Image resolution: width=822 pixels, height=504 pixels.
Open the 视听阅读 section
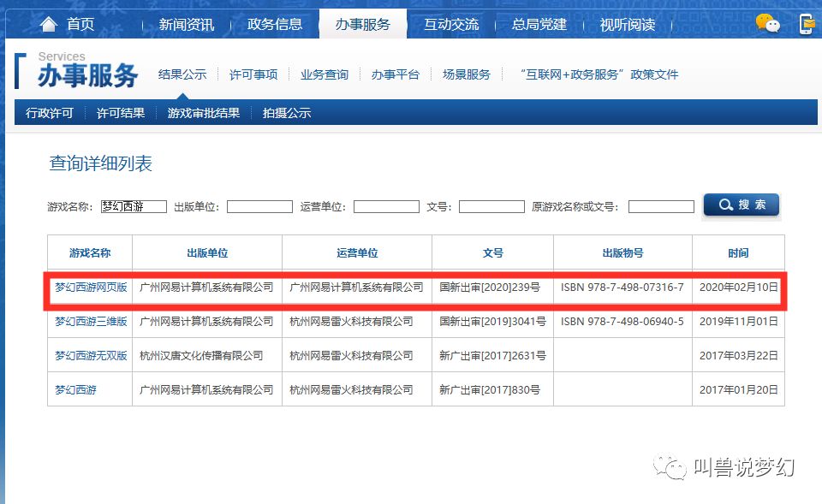click(628, 24)
